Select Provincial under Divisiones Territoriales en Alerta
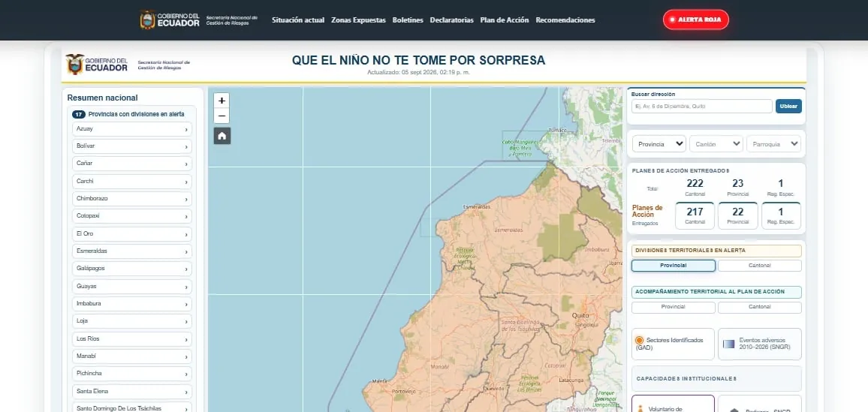 coord(673,266)
